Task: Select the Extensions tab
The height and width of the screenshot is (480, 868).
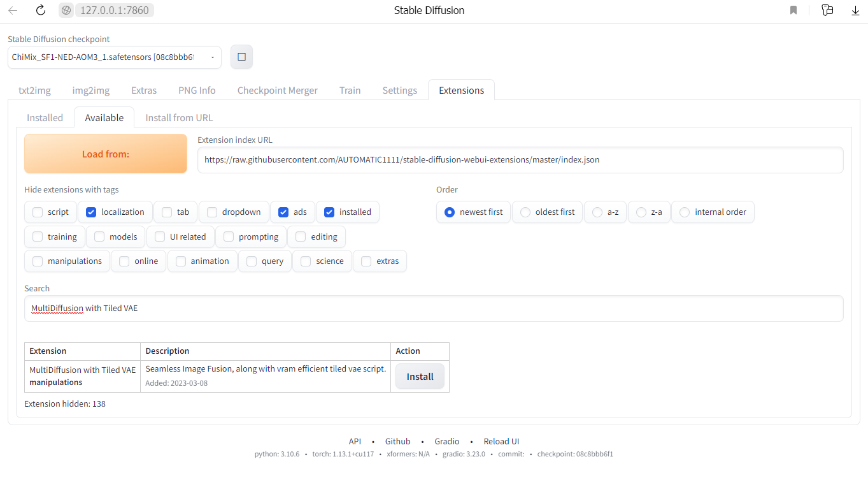Action: tap(462, 91)
